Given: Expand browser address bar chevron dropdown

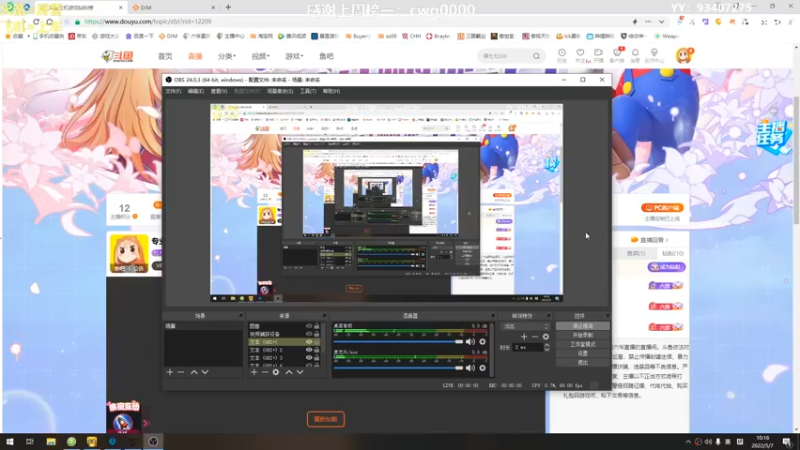Looking at the screenshot, I should click(x=661, y=22).
